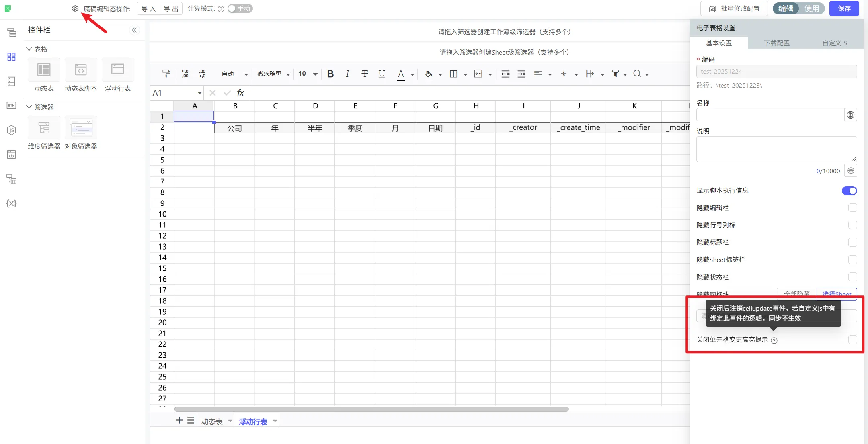Switch to the 下载配置 tab
Image resolution: width=868 pixels, height=444 pixels.
pos(777,43)
